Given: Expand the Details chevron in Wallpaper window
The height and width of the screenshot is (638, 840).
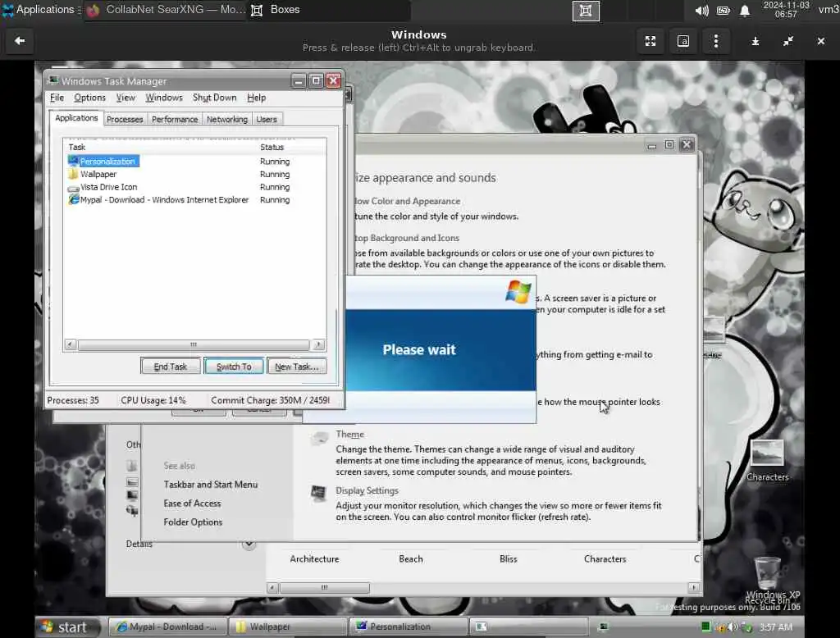Looking at the screenshot, I should pos(249,545).
